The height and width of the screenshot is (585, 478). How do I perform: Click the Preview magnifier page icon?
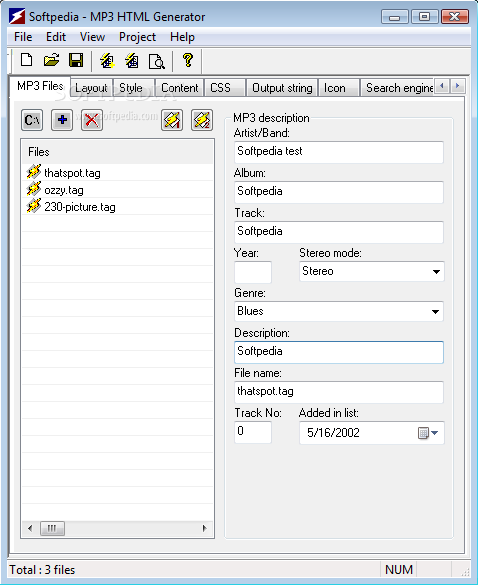[x=156, y=61]
